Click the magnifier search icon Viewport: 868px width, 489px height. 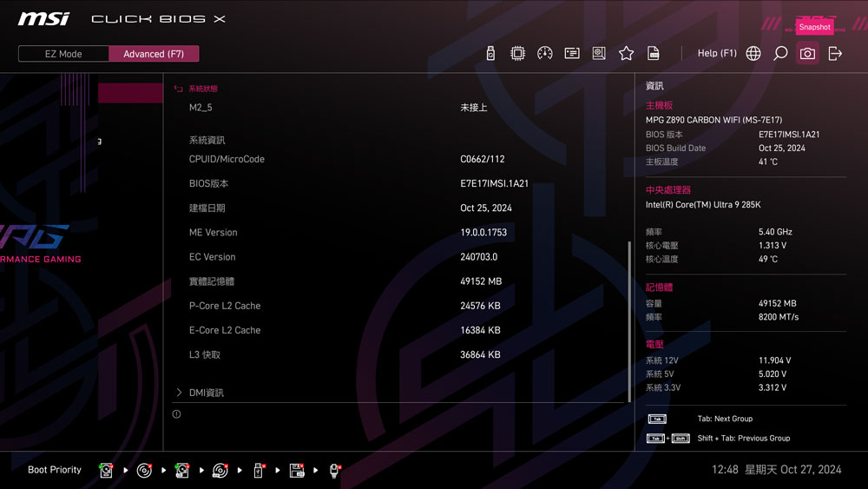780,53
